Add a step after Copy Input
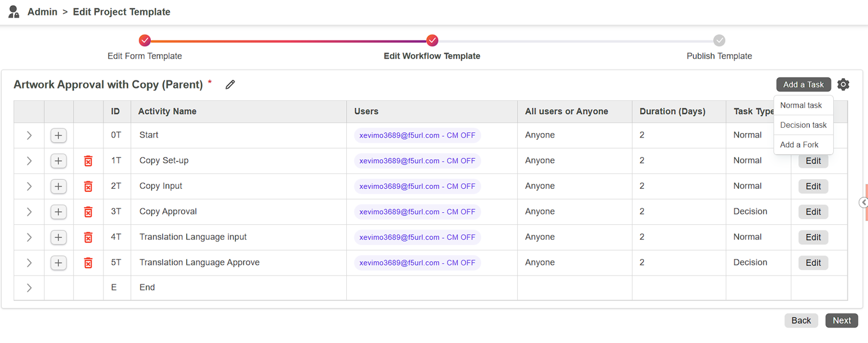 point(58,186)
